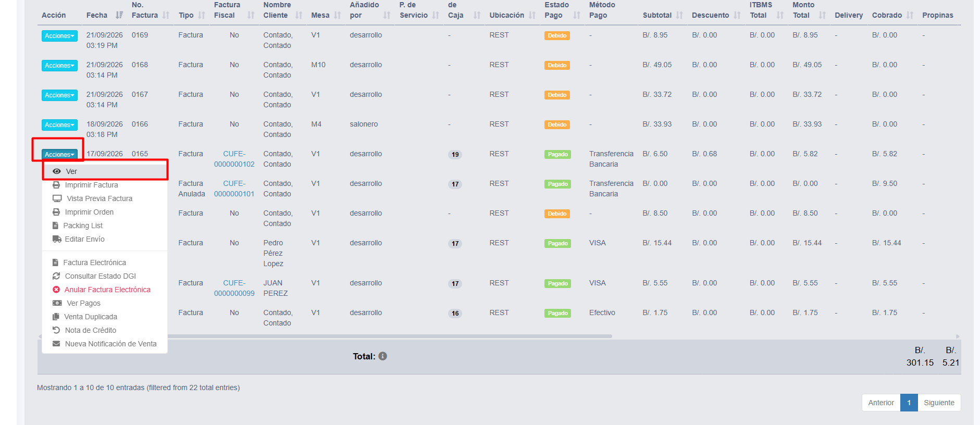Click the envelope icon for Nueva Notificación
Screen dimensions: 980x425
(x=56, y=344)
